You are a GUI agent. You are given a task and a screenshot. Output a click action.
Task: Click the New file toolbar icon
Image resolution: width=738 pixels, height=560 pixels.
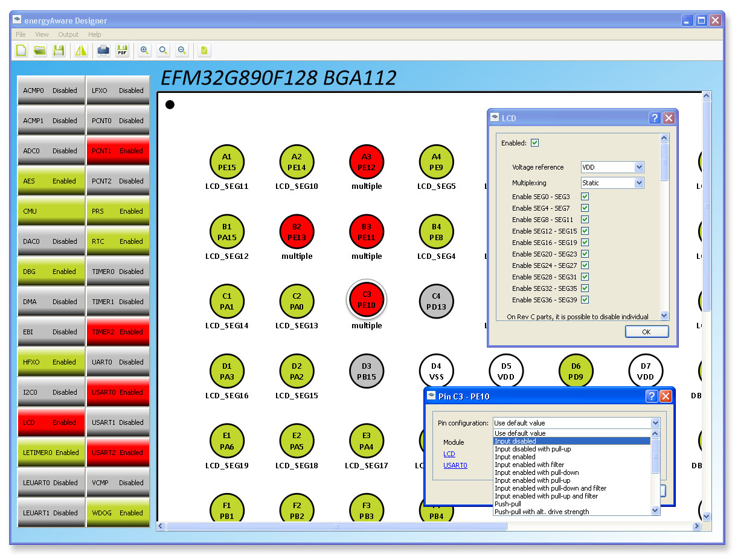(x=22, y=51)
